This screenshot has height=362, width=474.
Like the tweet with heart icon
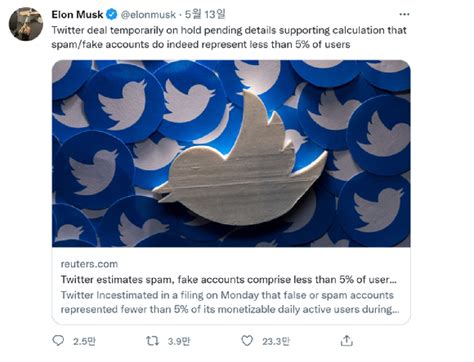click(247, 341)
